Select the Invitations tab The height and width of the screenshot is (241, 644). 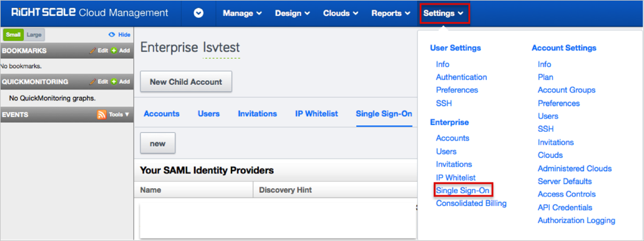click(x=257, y=113)
